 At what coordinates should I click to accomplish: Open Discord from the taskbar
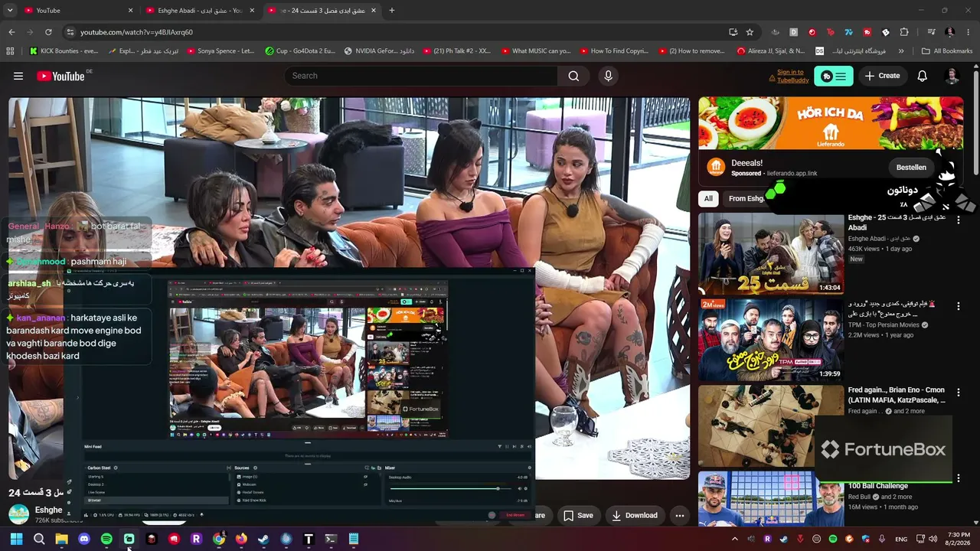tap(84, 539)
